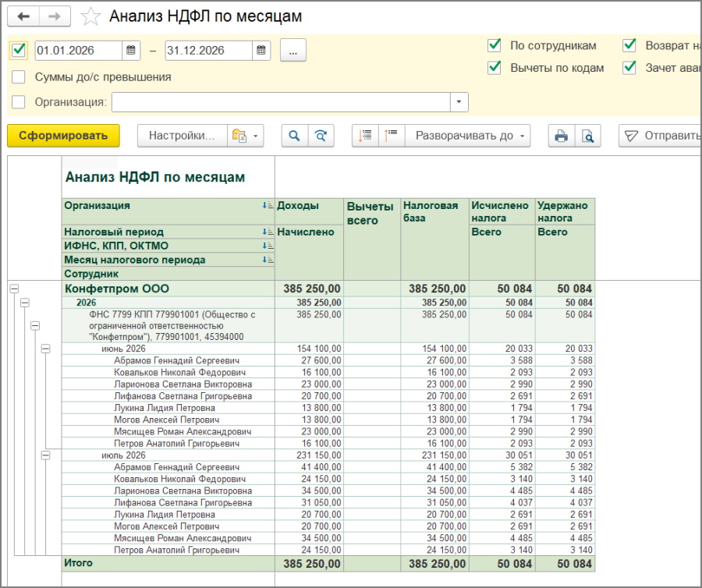Go back using the left arrow button
Image resolution: width=702 pixels, height=588 pixels.
(23, 16)
